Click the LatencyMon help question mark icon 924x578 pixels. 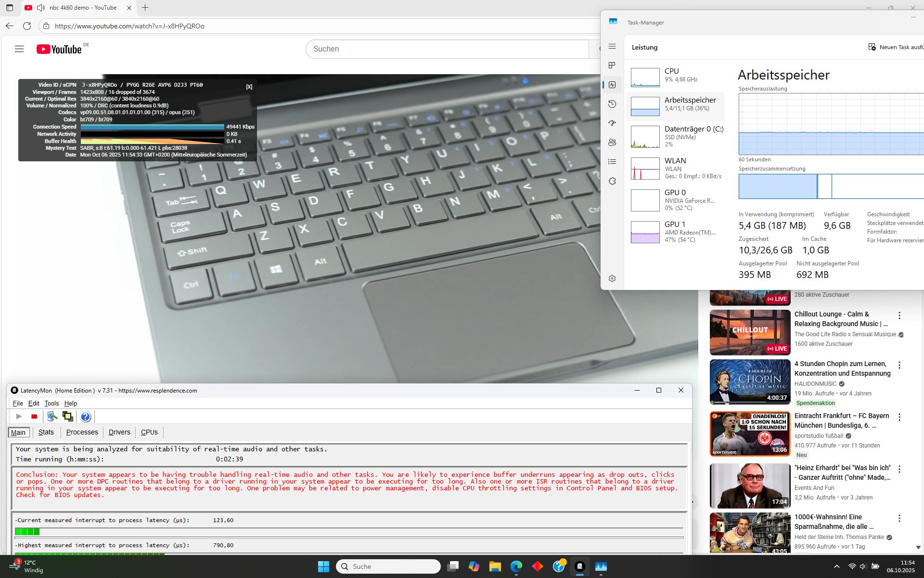(x=85, y=417)
